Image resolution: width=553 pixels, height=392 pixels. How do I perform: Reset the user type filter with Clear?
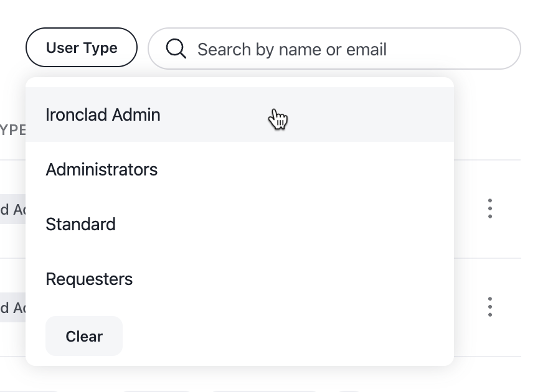pyautogui.click(x=84, y=336)
